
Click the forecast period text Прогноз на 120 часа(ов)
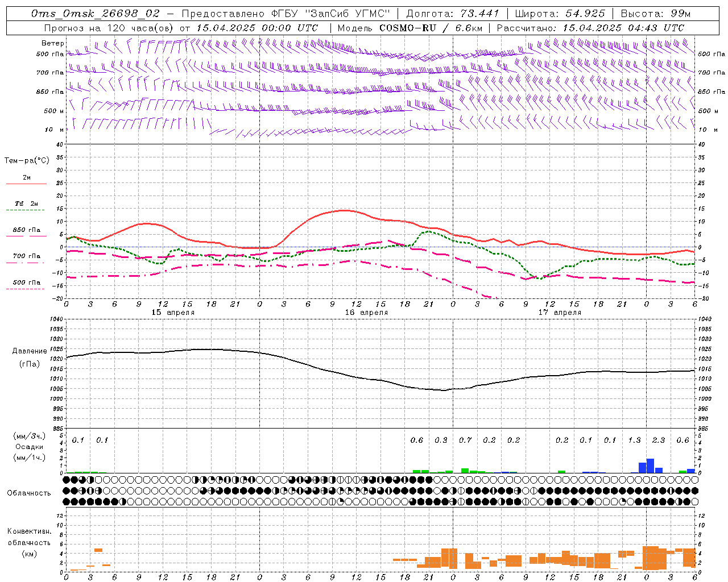(x=109, y=28)
